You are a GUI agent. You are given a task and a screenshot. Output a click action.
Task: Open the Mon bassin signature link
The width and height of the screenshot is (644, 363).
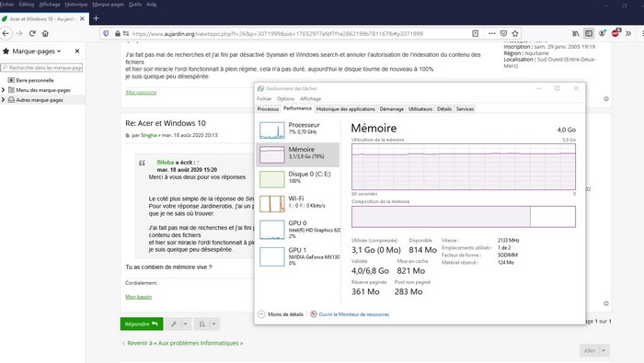tap(138, 297)
